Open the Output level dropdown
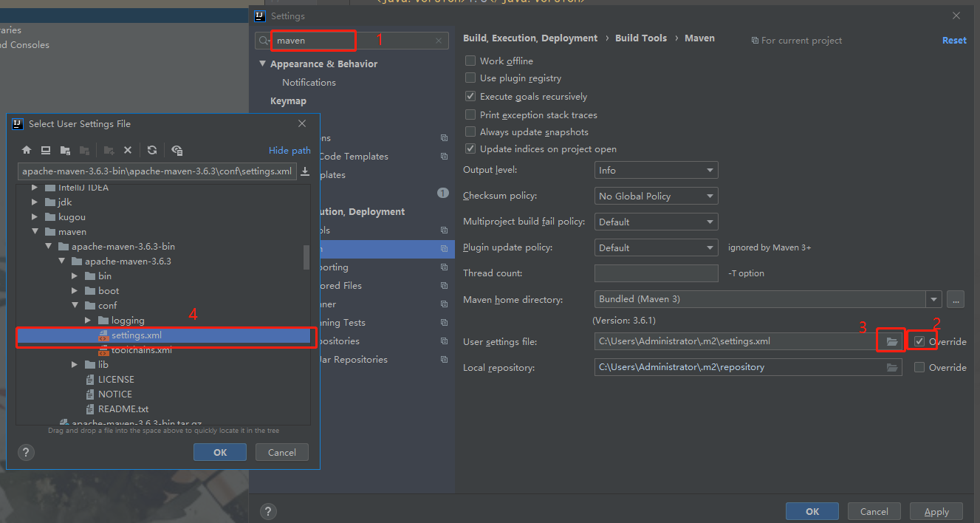 pos(656,170)
